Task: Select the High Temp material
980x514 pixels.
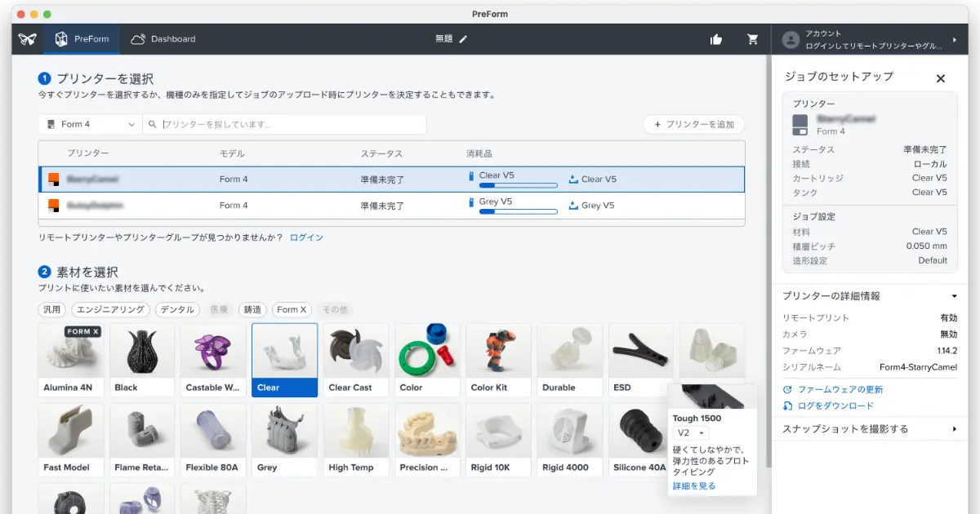Action: click(356, 440)
